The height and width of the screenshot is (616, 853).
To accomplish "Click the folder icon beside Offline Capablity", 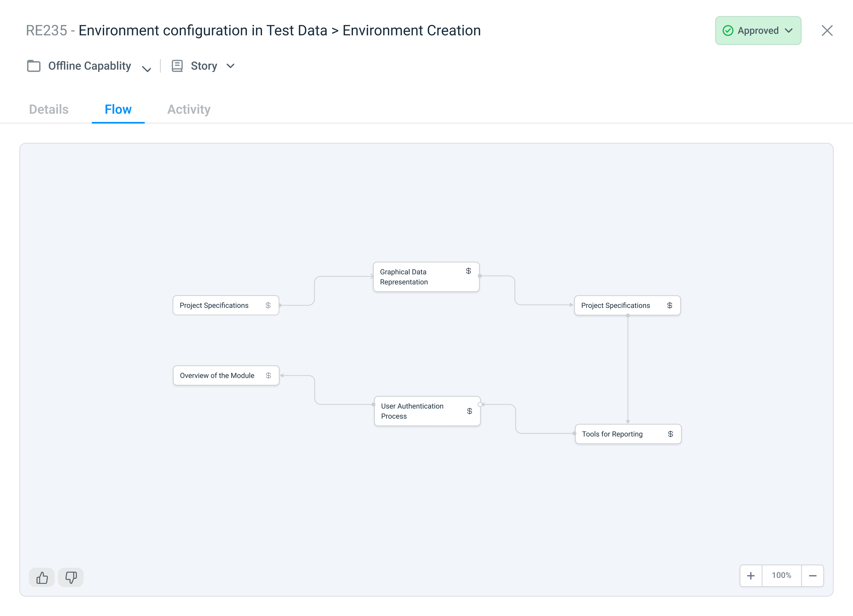I will point(34,66).
